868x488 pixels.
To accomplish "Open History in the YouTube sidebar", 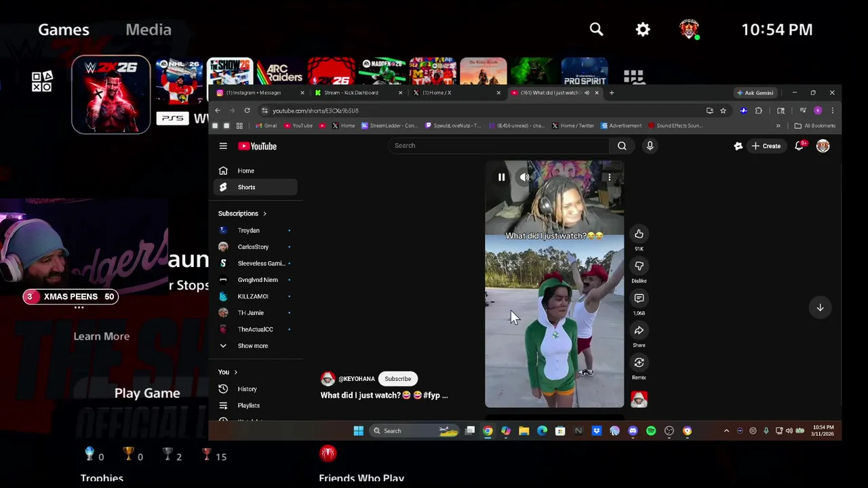I will pyautogui.click(x=255, y=389).
